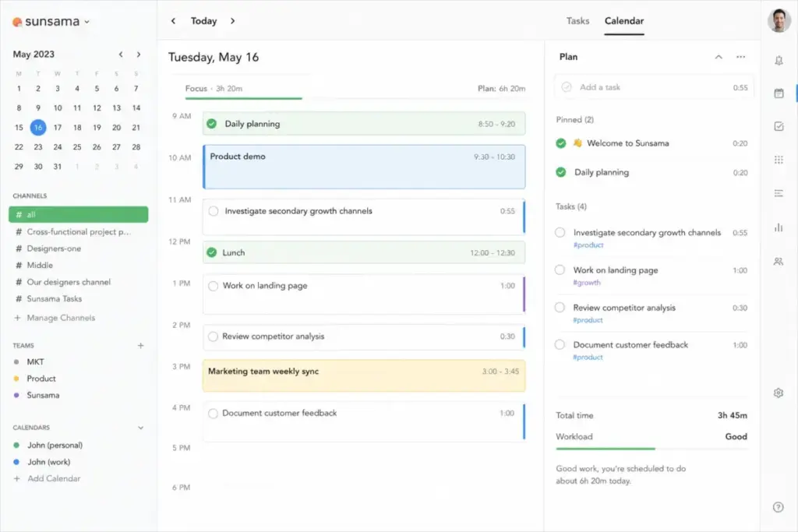Open Sunsama workspace dropdown arrow
798x532 pixels.
87,22
